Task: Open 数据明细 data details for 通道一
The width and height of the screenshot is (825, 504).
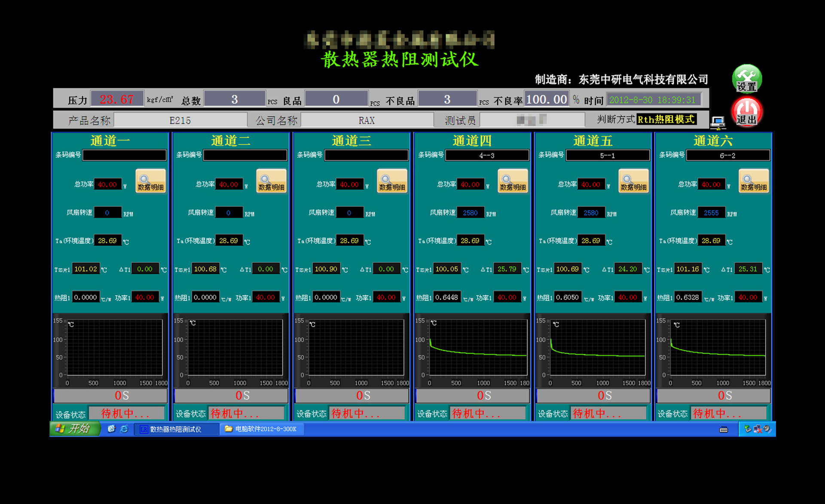Action: pyautogui.click(x=150, y=181)
